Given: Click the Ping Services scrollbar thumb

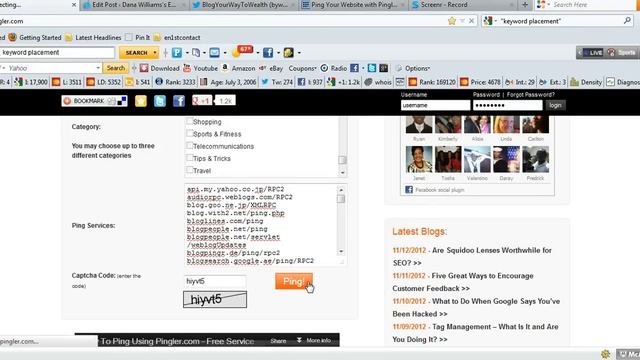Looking at the screenshot, I should [341, 198].
